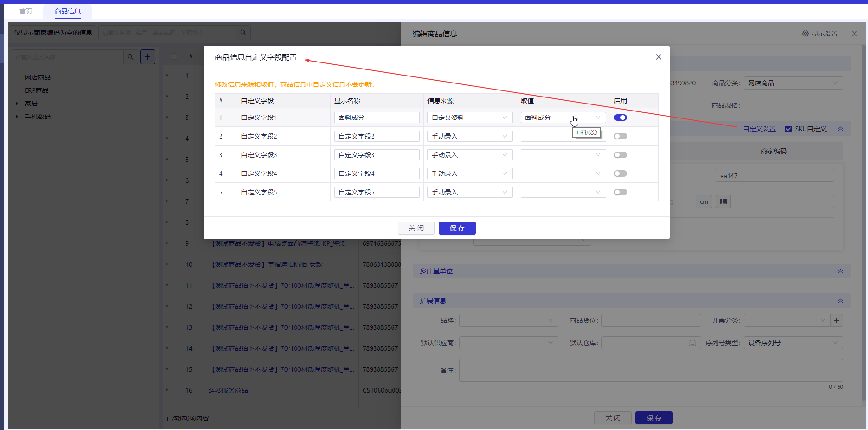
Task: Click the category name search field
Action: click(x=68, y=57)
